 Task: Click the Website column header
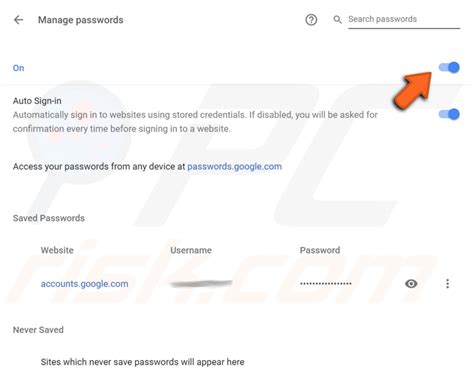point(57,250)
